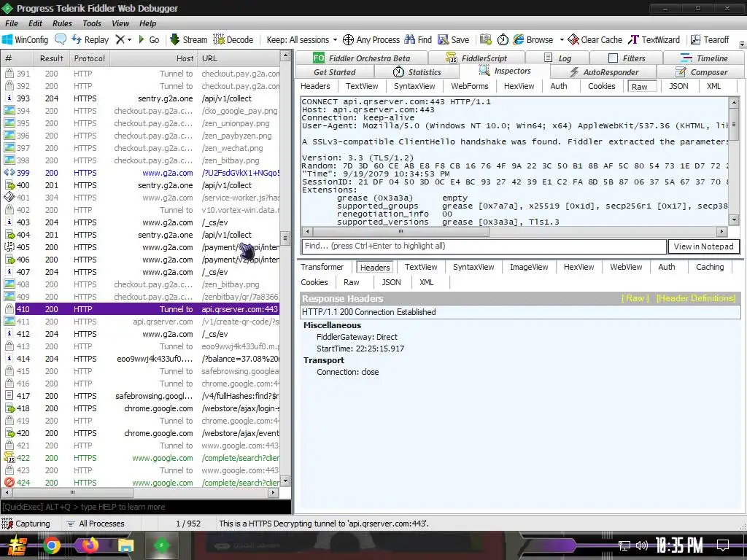Viewport: 747px width, 560px height.
Task: Switch to the Fiddler Orchestra Beta tab
Action: [x=362, y=58]
